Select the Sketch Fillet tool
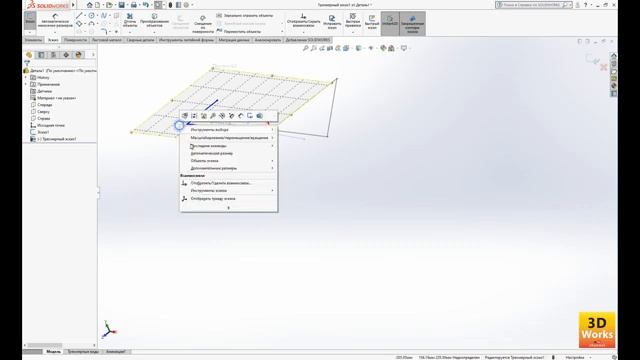The width and height of the screenshot is (640, 360). pyautogui.click(x=104, y=31)
